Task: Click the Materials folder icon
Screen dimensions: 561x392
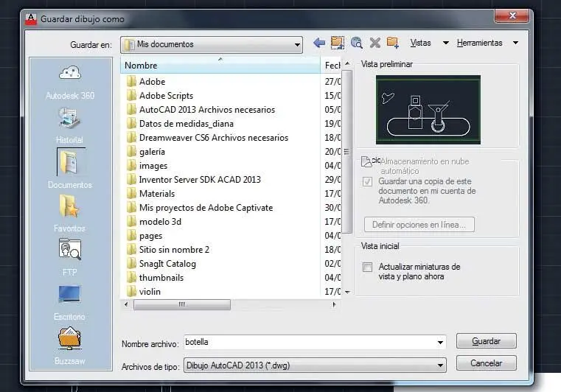Action: tap(131, 194)
